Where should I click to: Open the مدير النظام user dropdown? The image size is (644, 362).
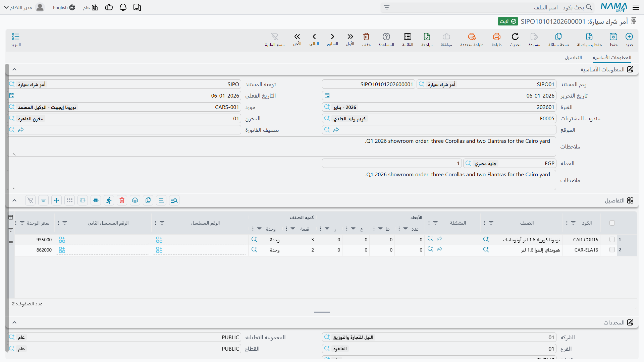point(24,7)
